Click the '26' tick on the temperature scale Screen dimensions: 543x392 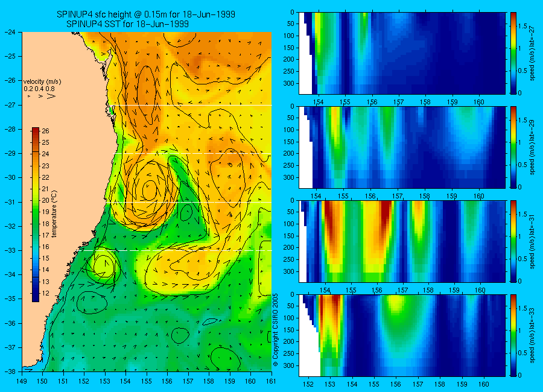(x=46, y=131)
